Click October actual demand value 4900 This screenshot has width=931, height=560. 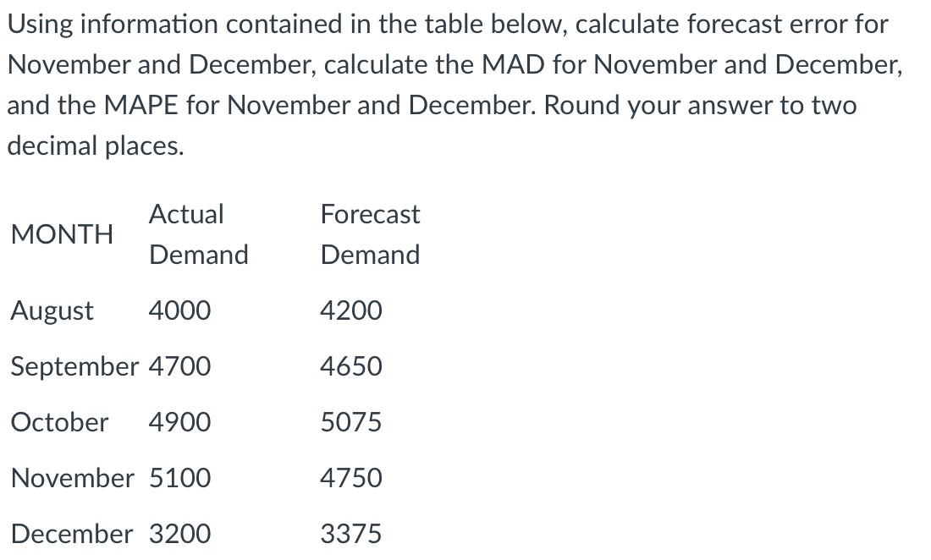[x=179, y=422]
